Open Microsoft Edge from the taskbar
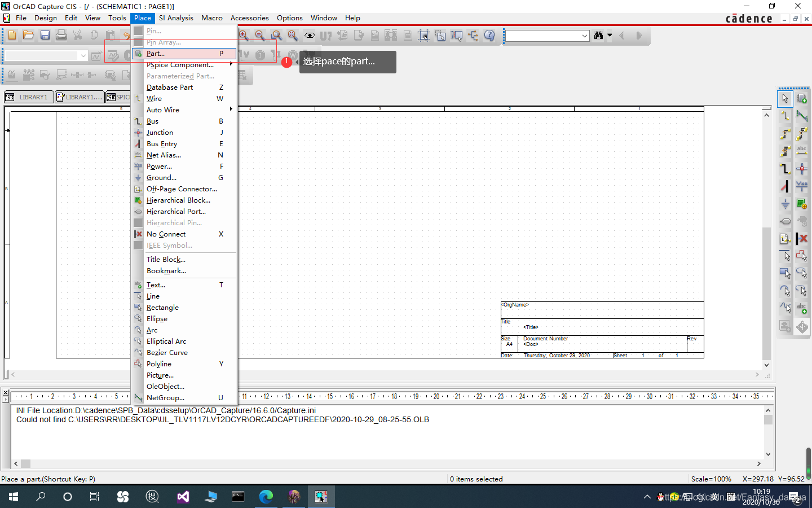The image size is (812, 508). 266,497
